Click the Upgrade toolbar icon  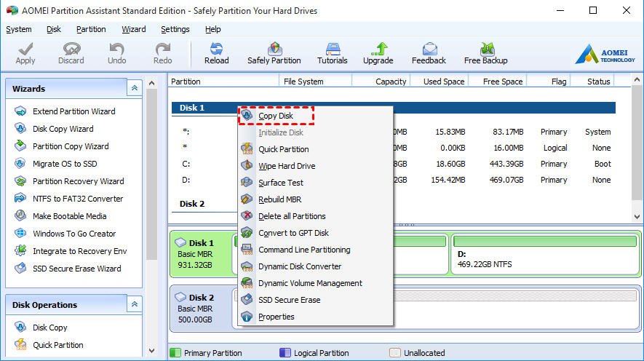[378, 53]
